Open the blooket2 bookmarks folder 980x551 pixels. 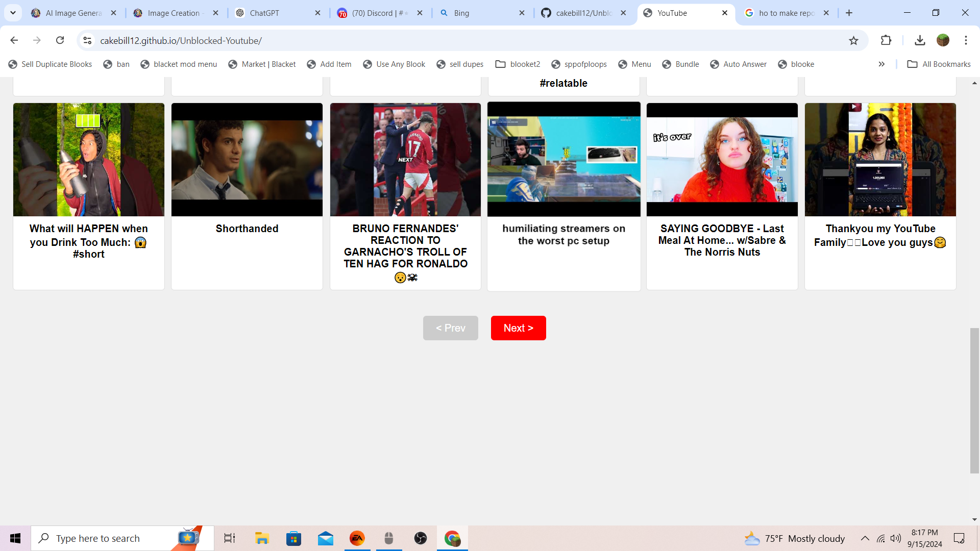[x=518, y=64]
